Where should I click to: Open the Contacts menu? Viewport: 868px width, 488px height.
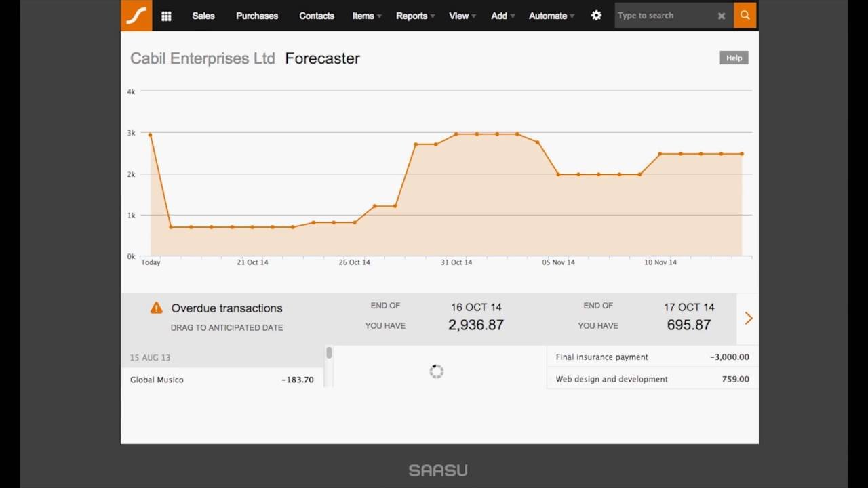click(317, 16)
